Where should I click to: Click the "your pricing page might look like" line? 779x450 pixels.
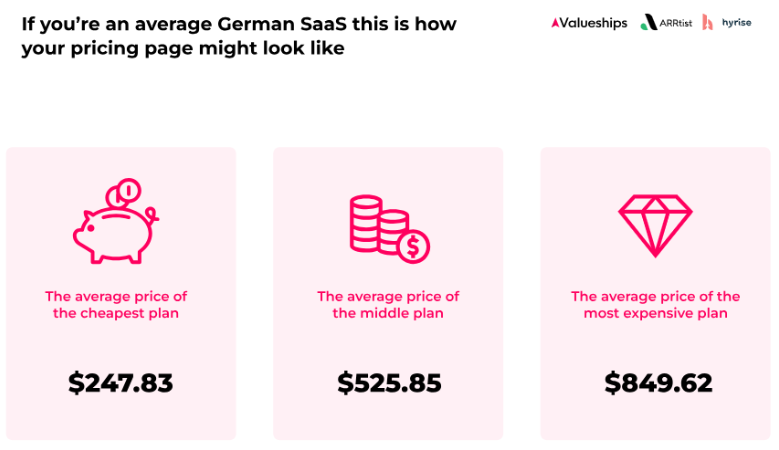click(183, 47)
